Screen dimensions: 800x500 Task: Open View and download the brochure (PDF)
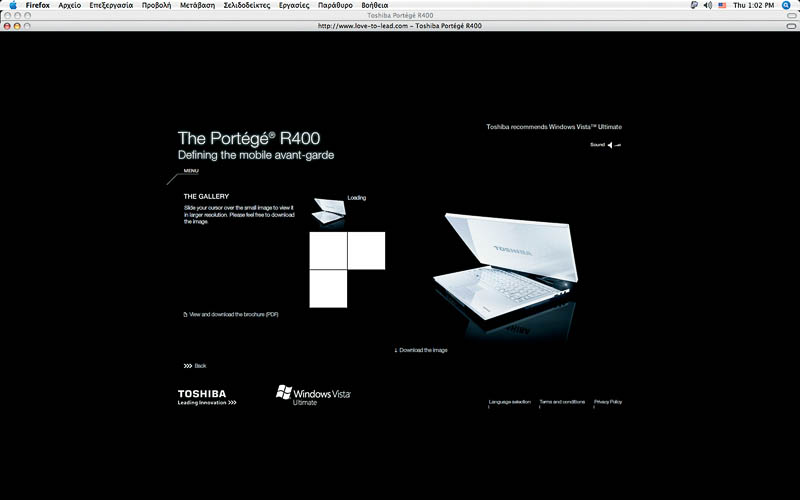coord(234,315)
